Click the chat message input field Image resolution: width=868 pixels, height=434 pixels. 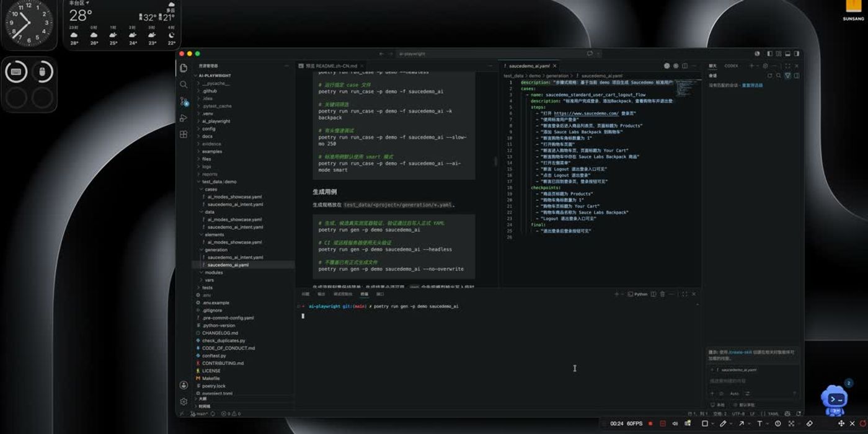[x=753, y=381]
